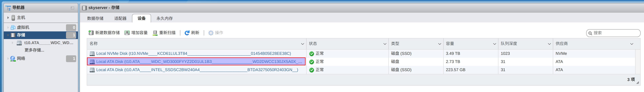Image resolution: width=644 pixels, height=92 pixels.
Task: Open Local ATA Disk WDC_WD3000FYYZ link
Action: click(199, 62)
